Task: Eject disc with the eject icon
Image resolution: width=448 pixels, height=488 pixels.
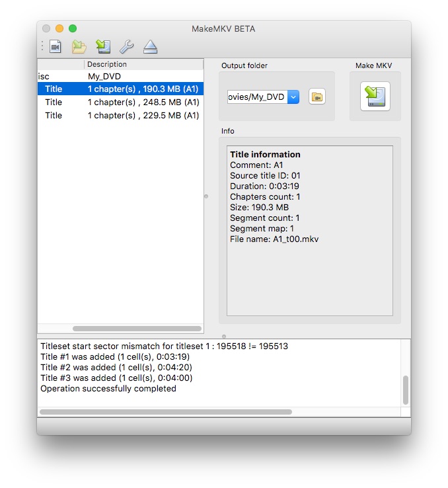Action: (x=150, y=47)
